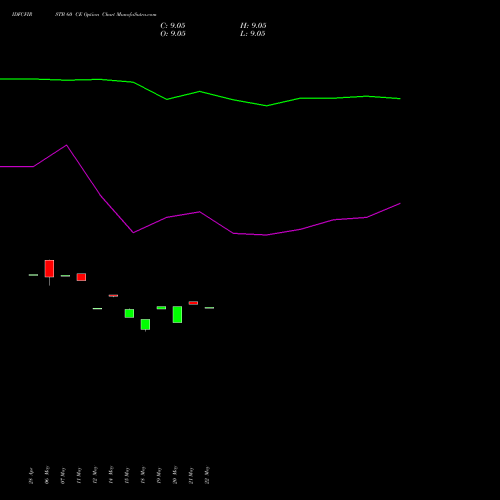Image resolution: width=500 pixels, height=500 pixels.
Task: Click the 18 May date axis label
Action: coord(143,475)
